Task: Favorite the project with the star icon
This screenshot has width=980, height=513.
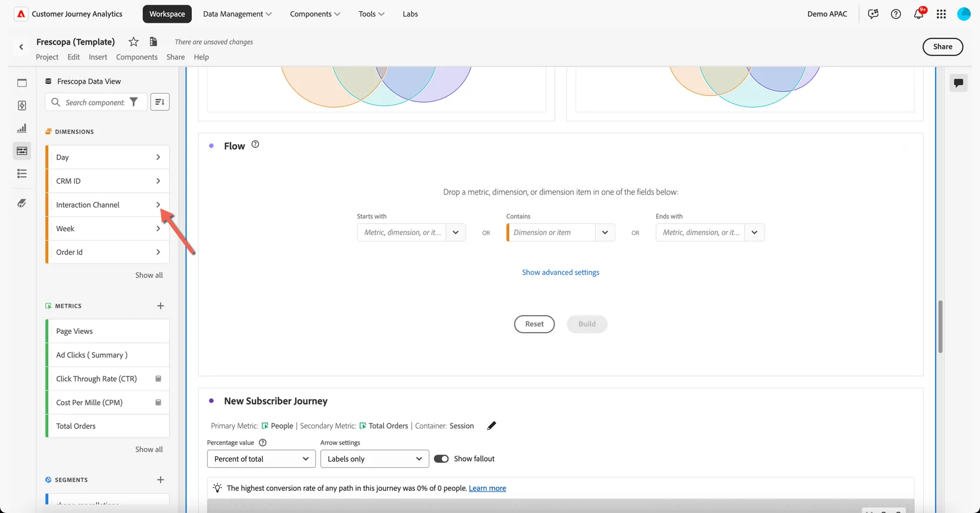Action: [133, 41]
